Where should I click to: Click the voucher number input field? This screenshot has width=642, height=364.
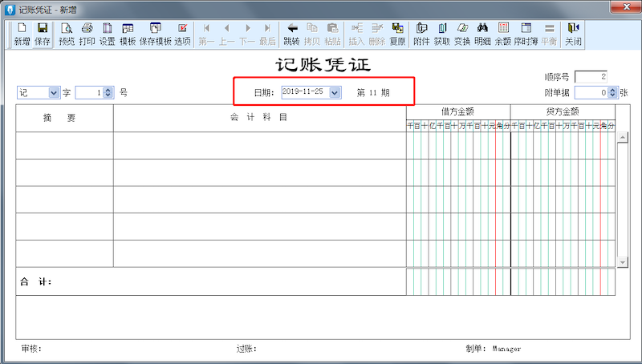(x=90, y=93)
